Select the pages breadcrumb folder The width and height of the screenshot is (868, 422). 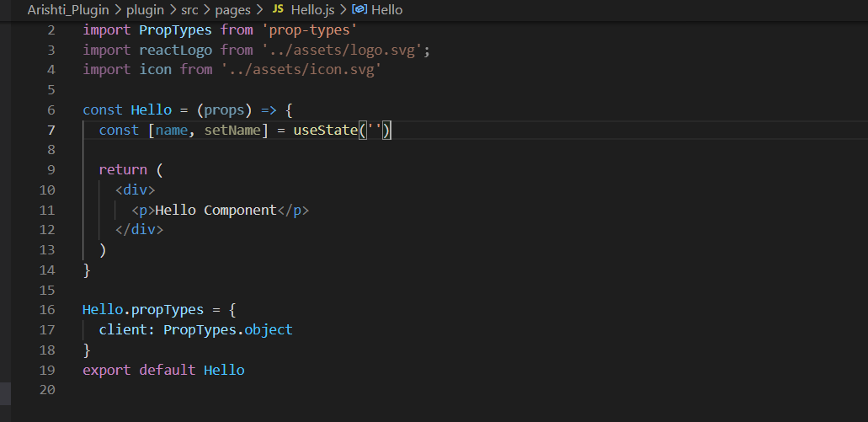[x=232, y=9]
